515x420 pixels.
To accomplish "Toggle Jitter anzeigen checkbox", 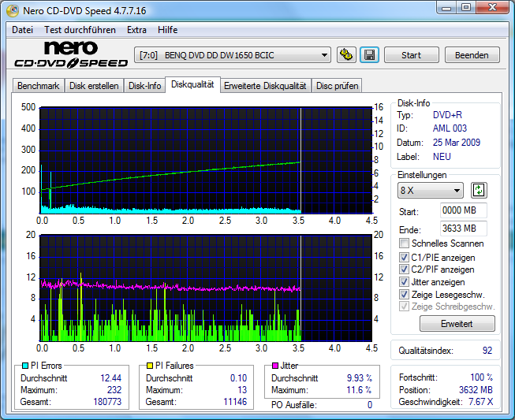I will click(x=404, y=282).
